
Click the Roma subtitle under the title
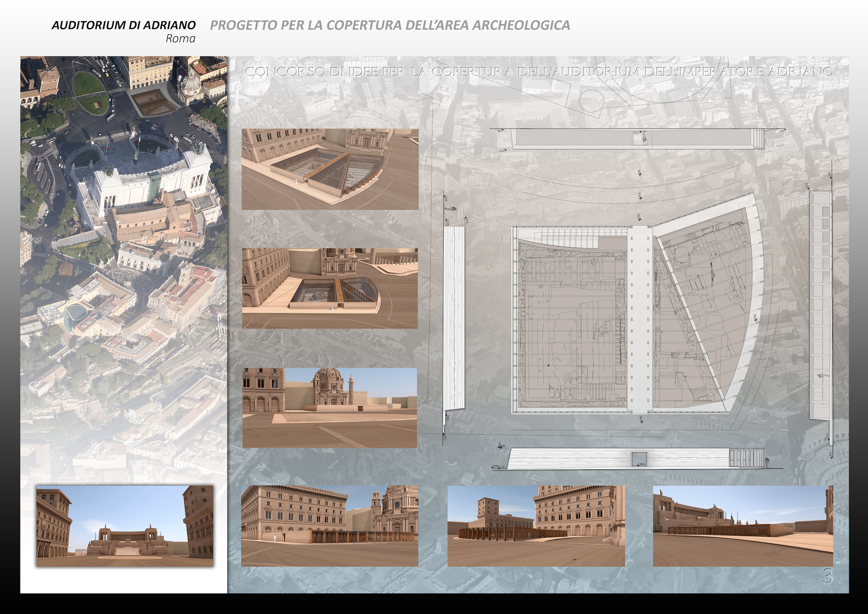point(180,39)
